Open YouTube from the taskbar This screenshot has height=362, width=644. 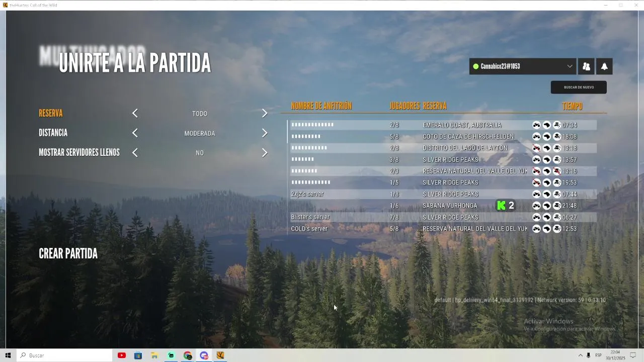[122, 355]
